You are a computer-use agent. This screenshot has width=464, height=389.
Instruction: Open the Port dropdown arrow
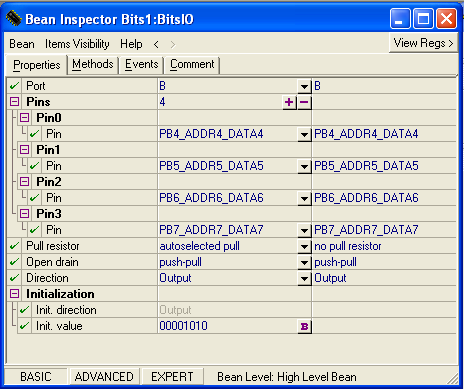click(x=304, y=86)
